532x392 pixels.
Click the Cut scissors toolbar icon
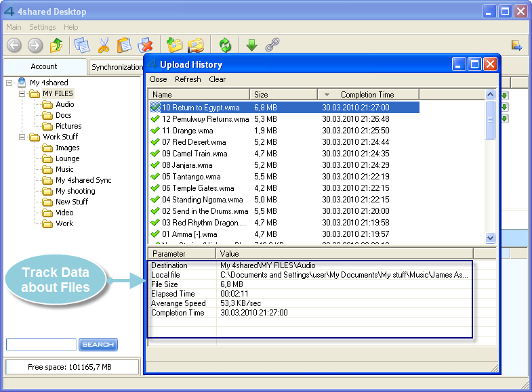pos(104,45)
